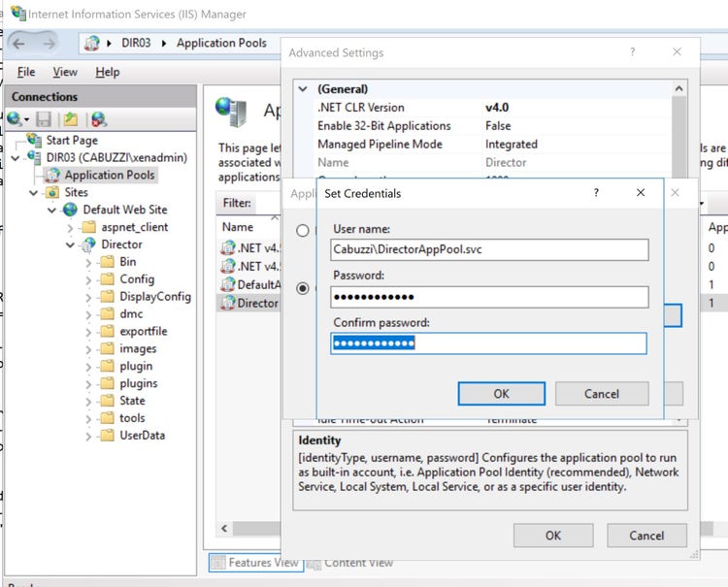Screen dimensions: 728x587
Task: Click Cancel in Set Credentials dialog
Action: pos(602,394)
